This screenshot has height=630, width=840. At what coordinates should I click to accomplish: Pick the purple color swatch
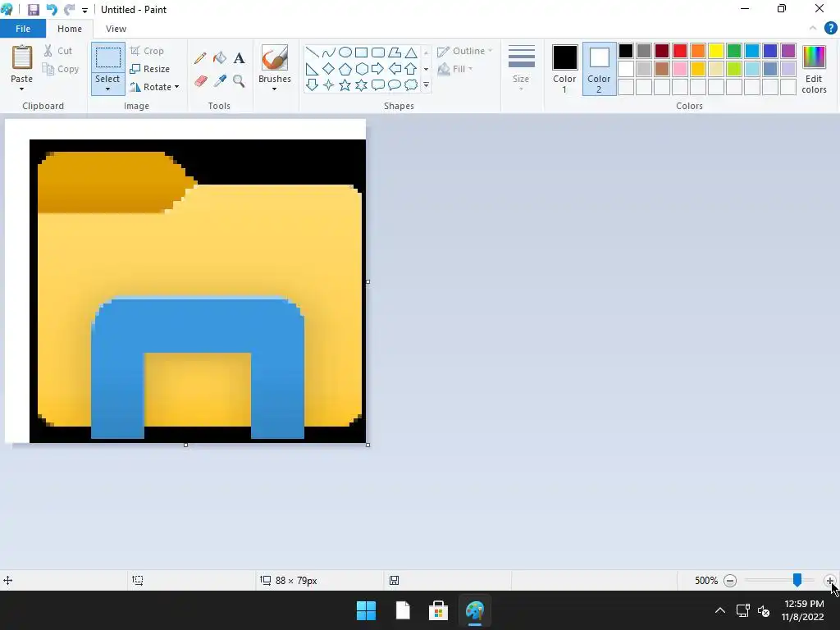click(788, 51)
